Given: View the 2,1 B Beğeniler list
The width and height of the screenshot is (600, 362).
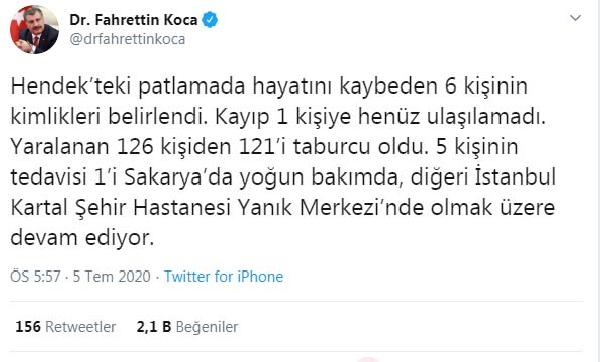Looking at the screenshot, I should [188, 327].
